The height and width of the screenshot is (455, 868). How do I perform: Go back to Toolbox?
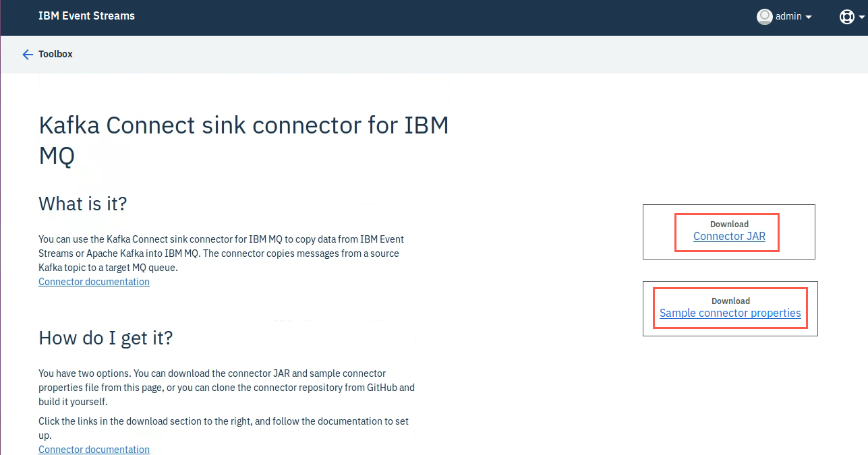pyautogui.click(x=55, y=54)
